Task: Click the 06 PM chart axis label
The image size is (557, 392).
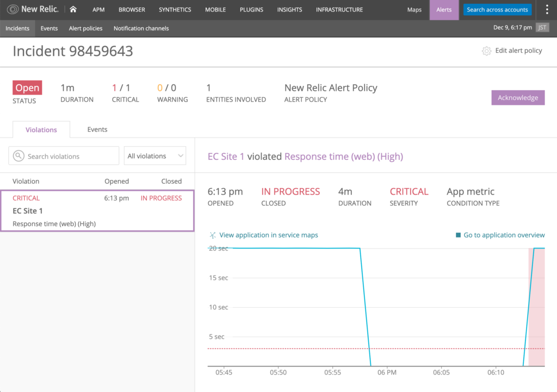Action: point(387,372)
